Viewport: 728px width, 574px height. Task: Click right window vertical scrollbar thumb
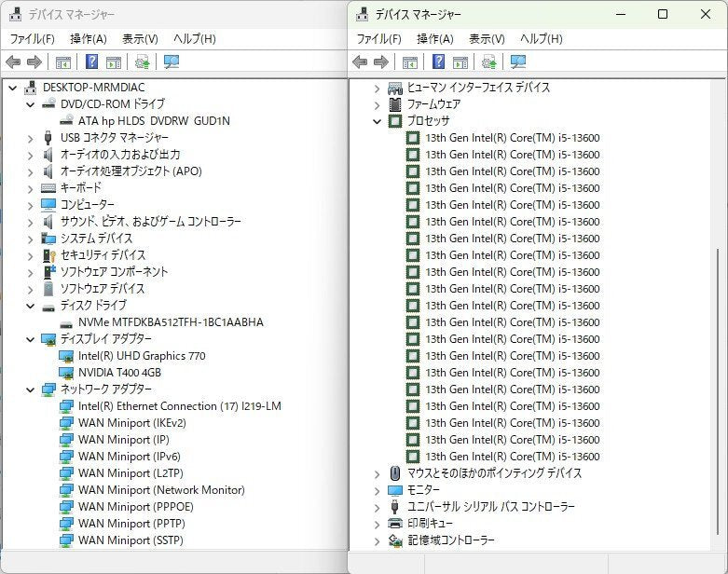click(x=719, y=391)
